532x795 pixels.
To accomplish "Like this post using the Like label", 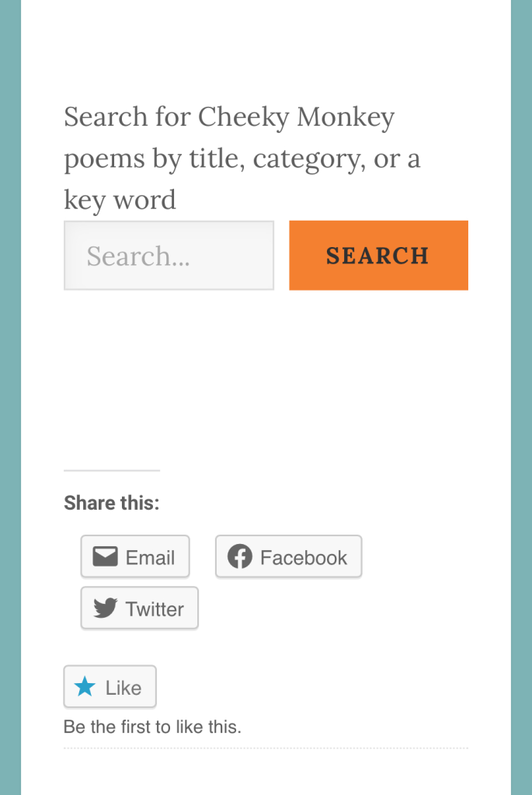I will [123, 688].
